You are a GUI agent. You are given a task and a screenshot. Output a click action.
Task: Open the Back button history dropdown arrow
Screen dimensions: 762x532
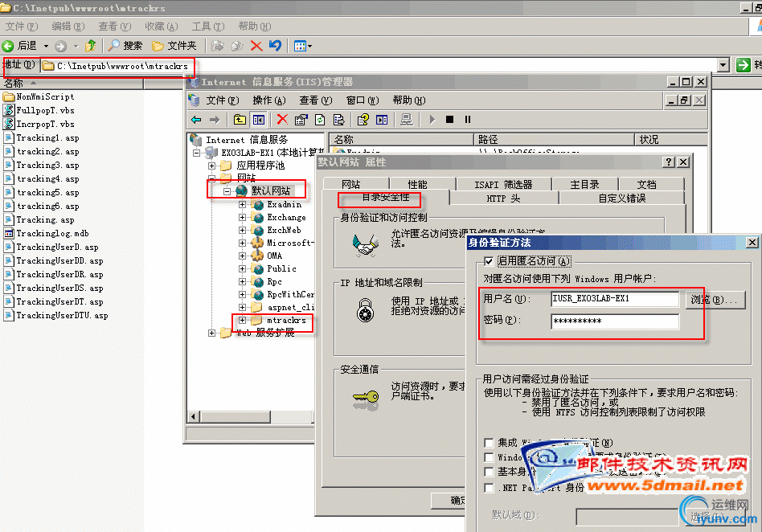coord(46,46)
